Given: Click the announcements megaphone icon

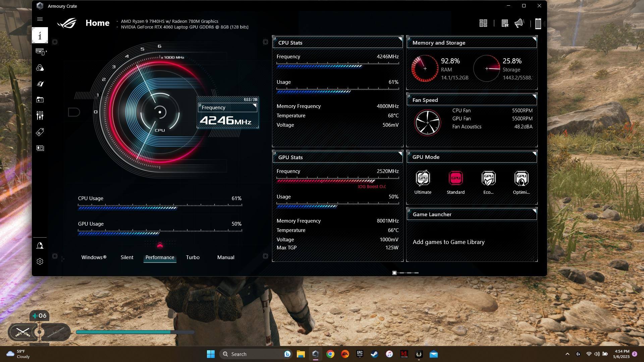Looking at the screenshot, I should (x=519, y=23).
